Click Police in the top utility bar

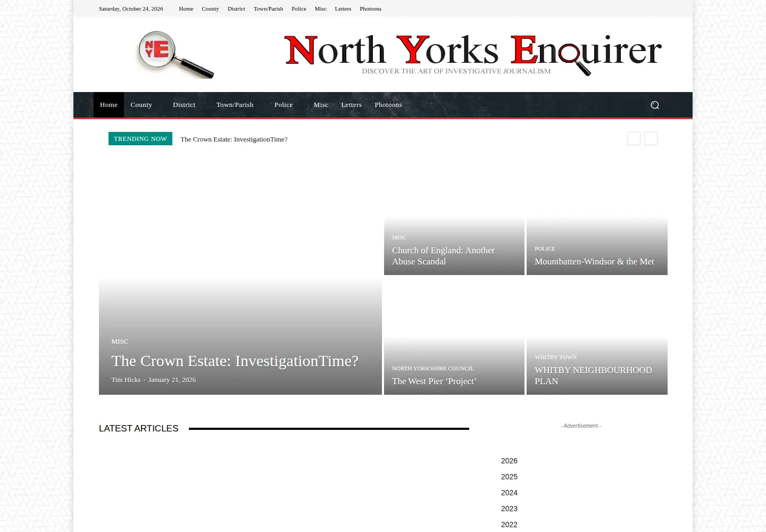tap(299, 9)
